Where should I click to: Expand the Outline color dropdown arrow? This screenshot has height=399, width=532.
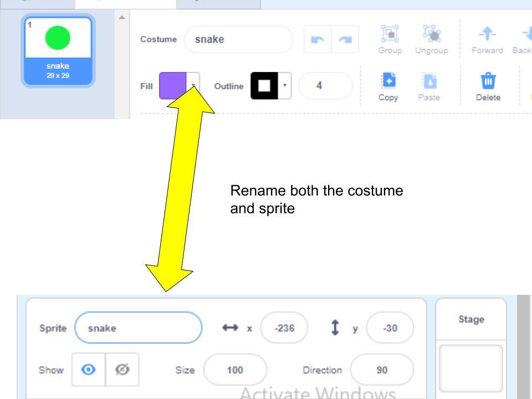(285, 85)
